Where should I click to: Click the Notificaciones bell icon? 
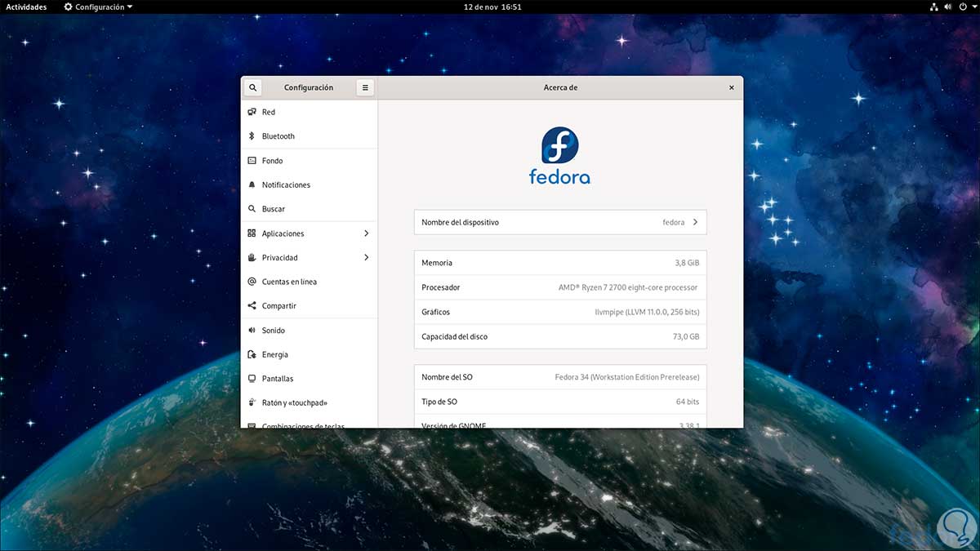252,185
